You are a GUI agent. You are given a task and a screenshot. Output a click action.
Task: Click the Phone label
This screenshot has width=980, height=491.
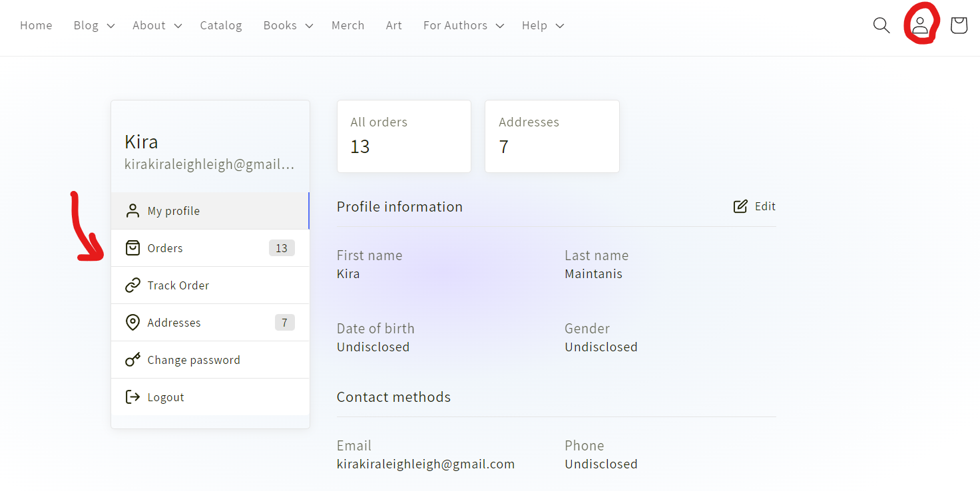(585, 446)
